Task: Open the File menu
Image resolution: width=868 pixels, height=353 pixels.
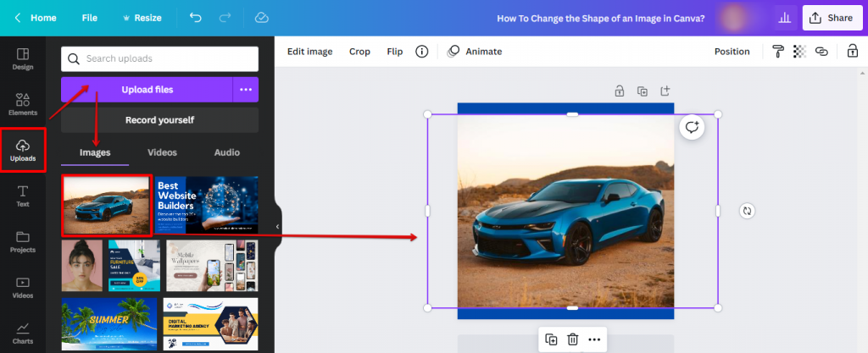Action: point(90,18)
